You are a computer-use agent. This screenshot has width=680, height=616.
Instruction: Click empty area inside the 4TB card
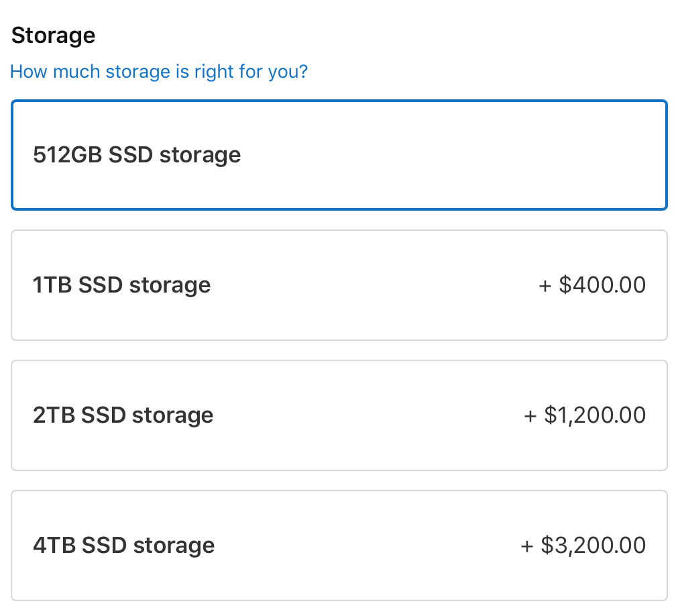[x=369, y=545]
